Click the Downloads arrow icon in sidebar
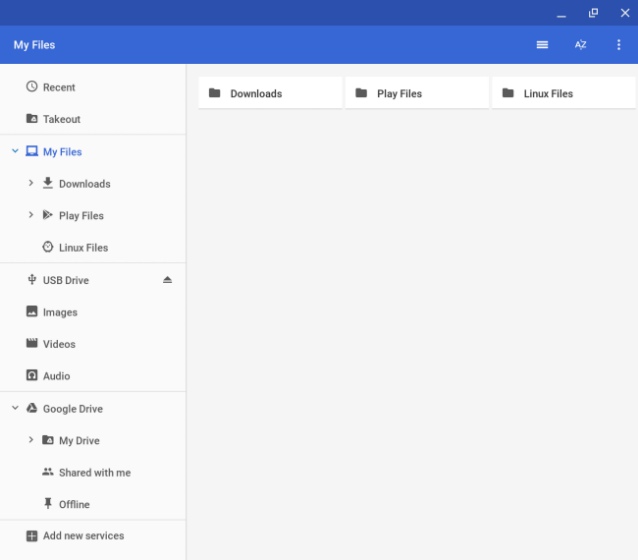The width and height of the screenshot is (638, 560). click(48, 183)
